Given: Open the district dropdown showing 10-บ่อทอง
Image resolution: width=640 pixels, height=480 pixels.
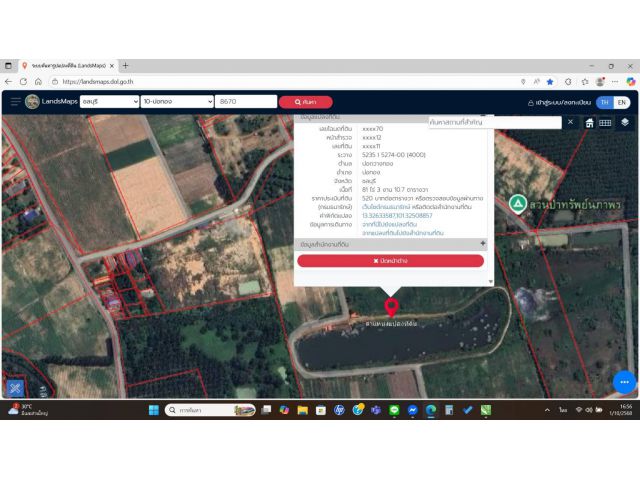Looking at the screenshot, I should pos(177,102).
